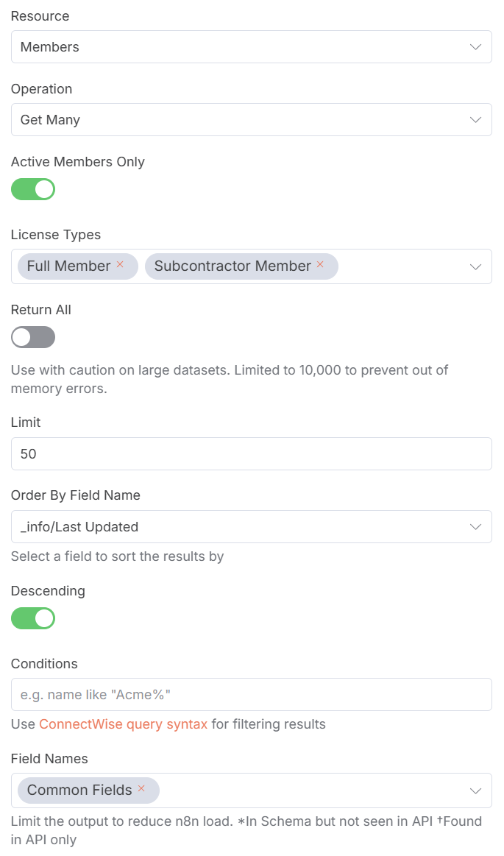
Task: Expand the License Types chevron arrow
Action: pyautogui.click(x=475, y=266)
